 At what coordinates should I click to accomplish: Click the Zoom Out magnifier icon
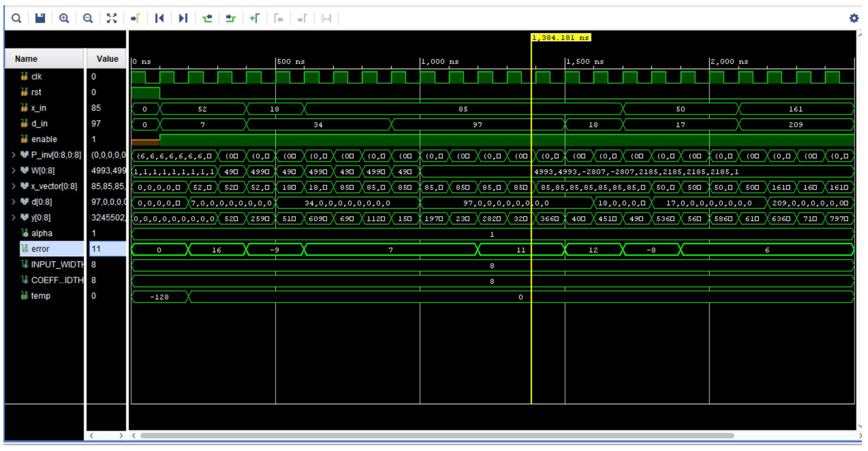pos(88,18)
